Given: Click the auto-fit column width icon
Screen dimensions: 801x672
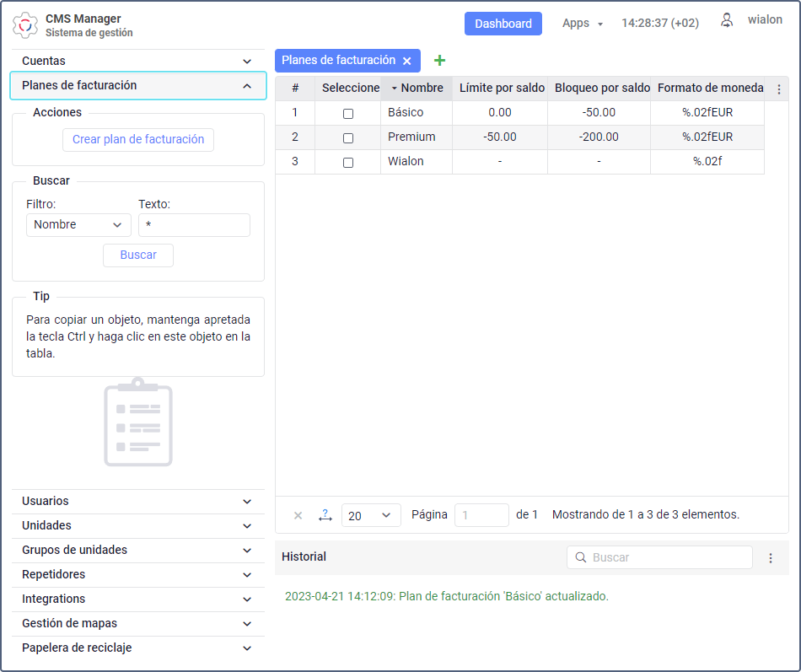Looking at the screenshot, I should click(x=325, y=515).
